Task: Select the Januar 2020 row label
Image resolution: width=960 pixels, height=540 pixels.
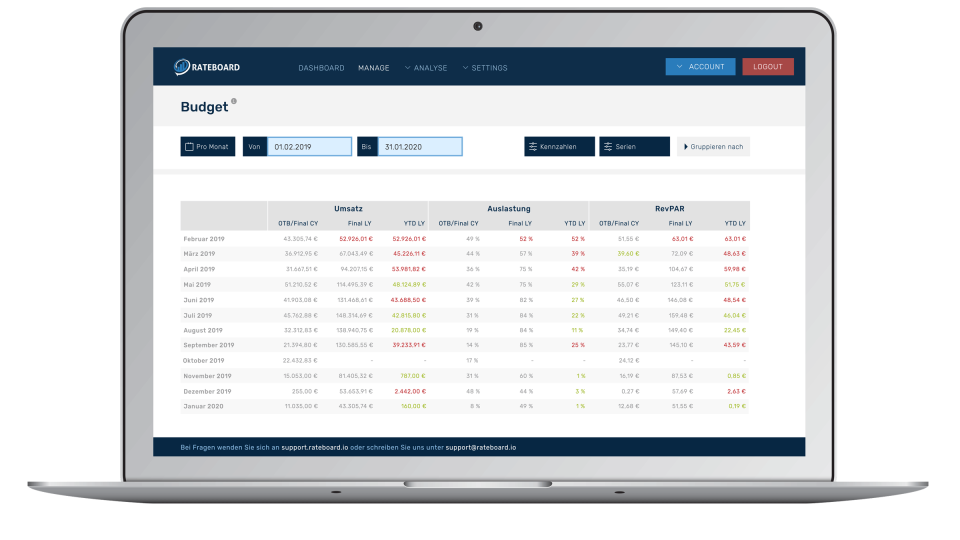Action: [203, 406]
